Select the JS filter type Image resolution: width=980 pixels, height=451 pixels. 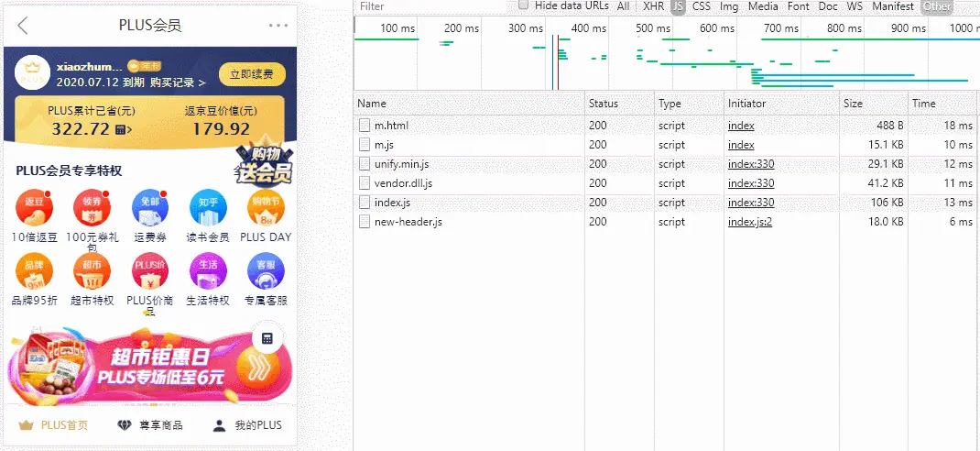pyautogui.click(x=678, y=6)
